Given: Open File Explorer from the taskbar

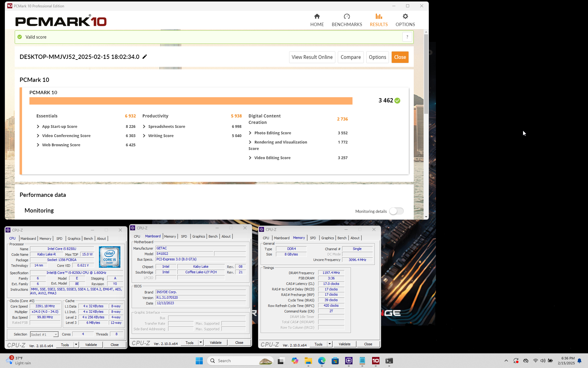Looking at the screenshot, I should tap(308, 361).
